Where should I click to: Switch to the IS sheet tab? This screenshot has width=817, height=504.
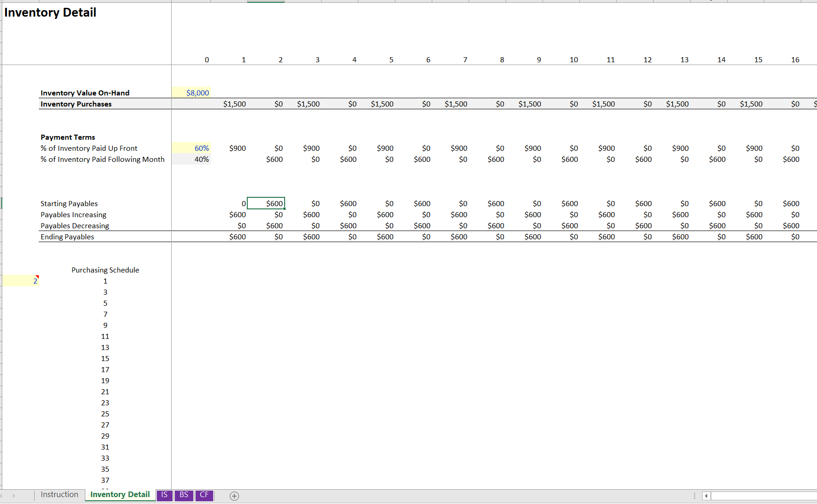pos(164,495)
